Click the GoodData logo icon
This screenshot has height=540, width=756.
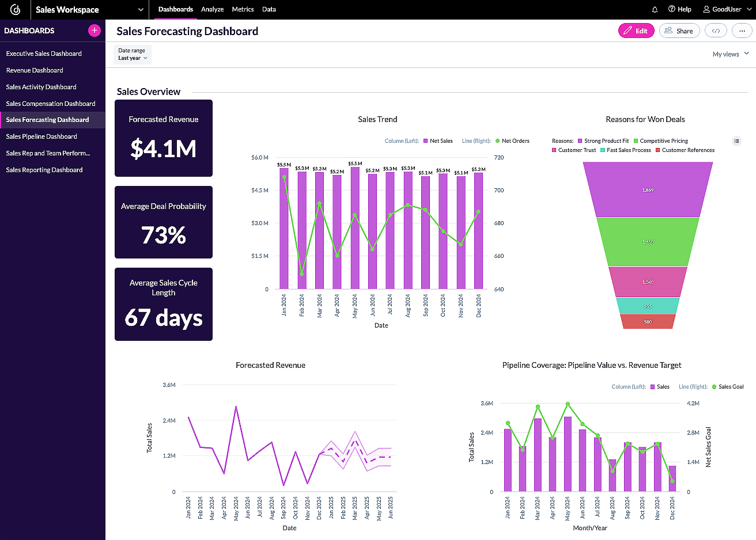14,9
